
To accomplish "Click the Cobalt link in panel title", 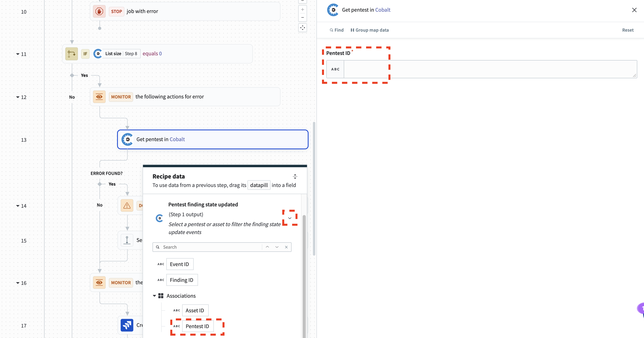I will [x=383, y=10].
